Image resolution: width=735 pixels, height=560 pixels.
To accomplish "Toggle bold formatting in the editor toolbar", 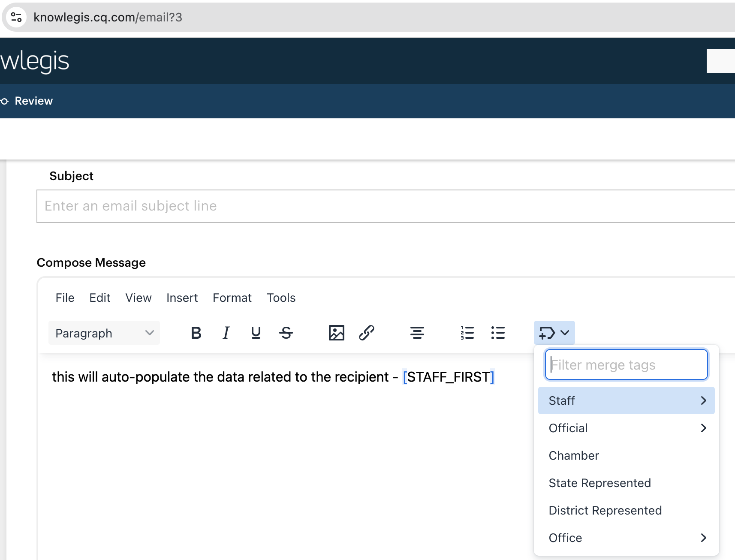I will tap(196, 333).
